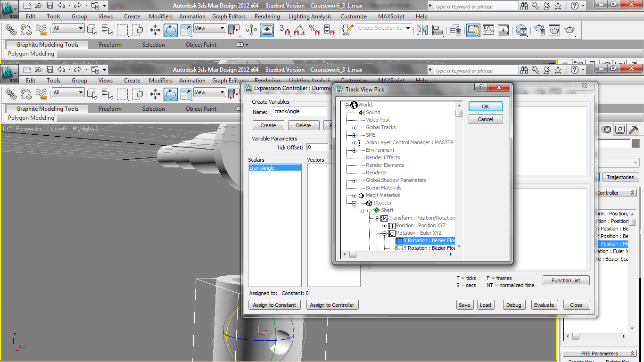Open the viewport [+] general menu

[x=7, y=129]
